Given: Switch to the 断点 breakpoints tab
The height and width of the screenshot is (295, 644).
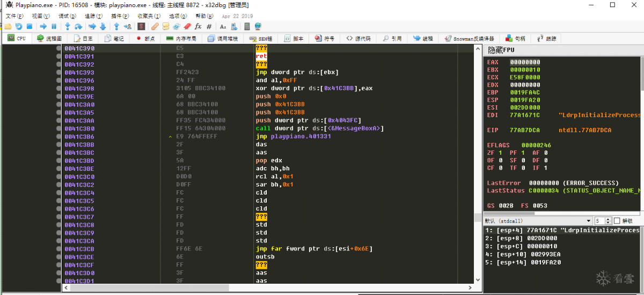Looking at the screenshot, I should pos(145,39).
